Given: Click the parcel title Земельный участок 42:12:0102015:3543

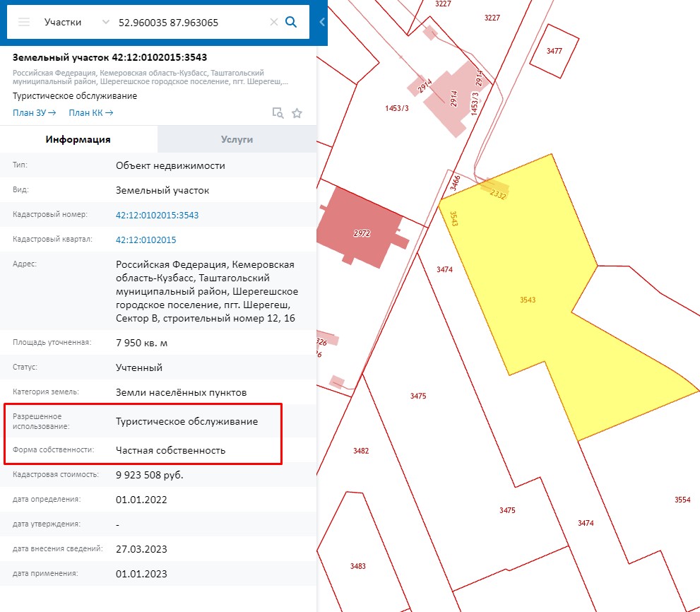Looking at the screenshot, I should tap(109, 57).
